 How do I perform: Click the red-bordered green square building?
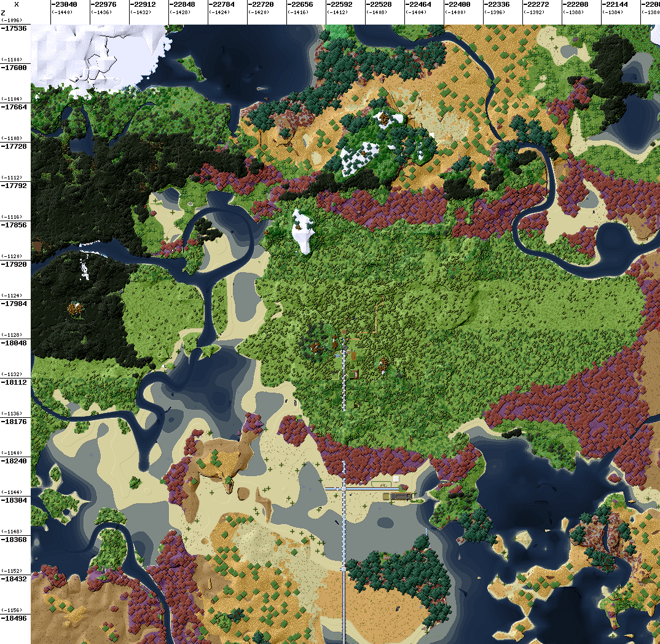click(x=353, y=374)
